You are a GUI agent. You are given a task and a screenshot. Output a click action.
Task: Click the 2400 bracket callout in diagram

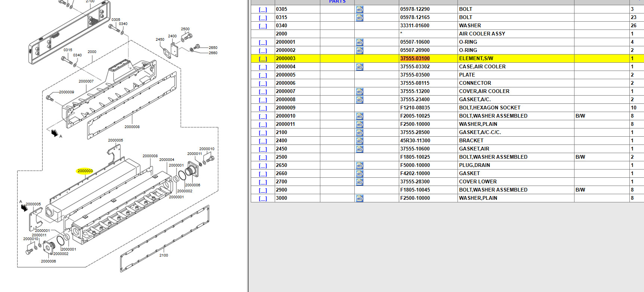172,36
